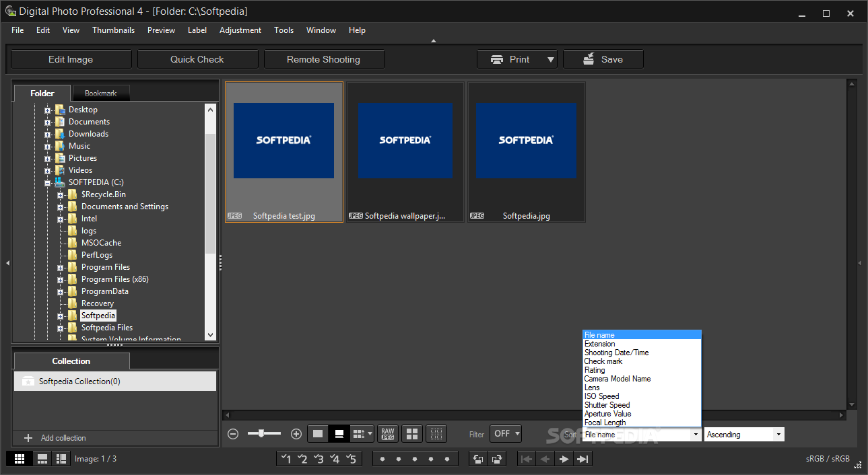Choose Shooting Date/Time sort option
Screen dimensions: 868x475
point(642,353)
